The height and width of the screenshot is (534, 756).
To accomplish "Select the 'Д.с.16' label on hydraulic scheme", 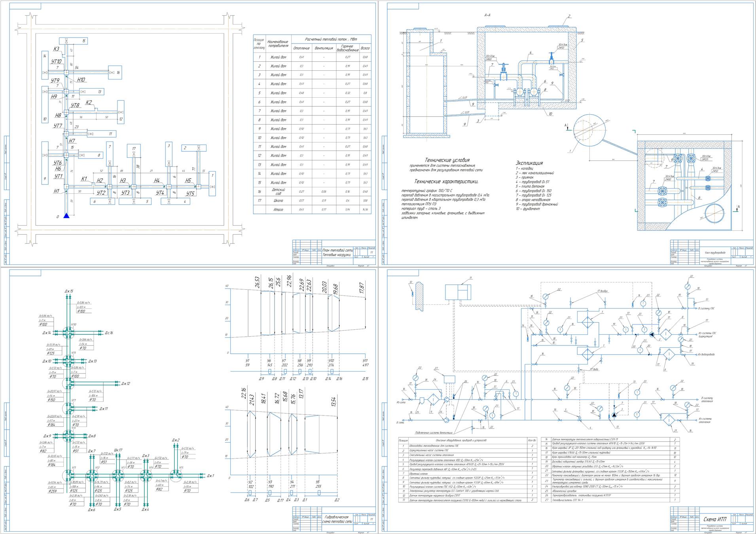I will point(109,333).
